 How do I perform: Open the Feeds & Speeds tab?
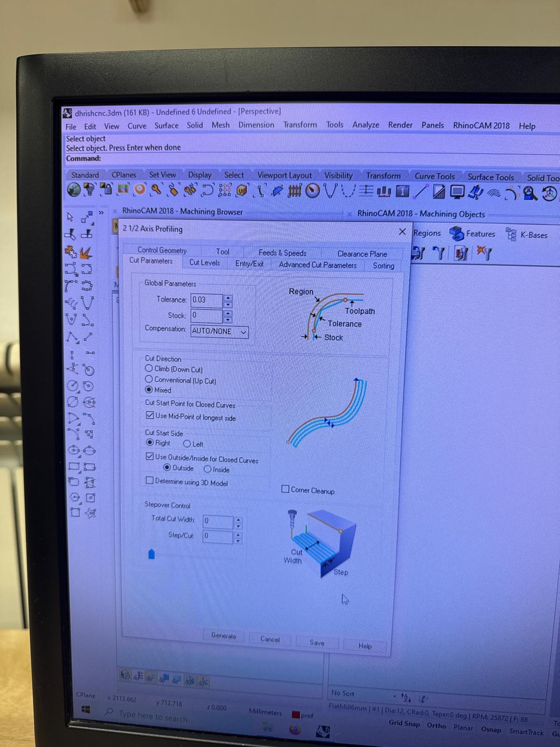tap(282, 253)
